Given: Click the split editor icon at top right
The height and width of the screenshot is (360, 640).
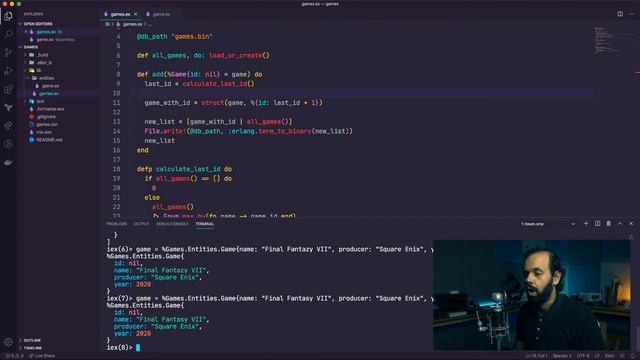Looking at the screenshot, I should tap(620, 14).
